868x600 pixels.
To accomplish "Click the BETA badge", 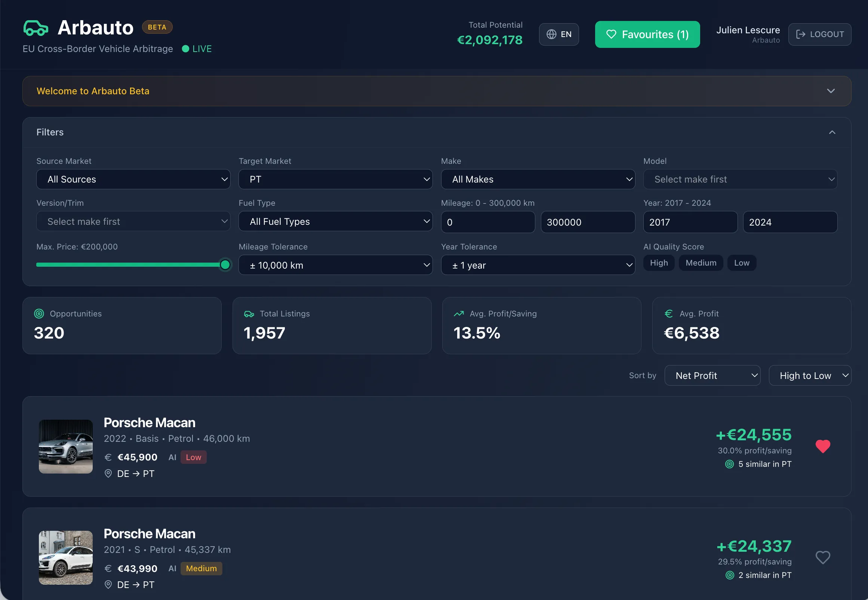I will point(157,27).
